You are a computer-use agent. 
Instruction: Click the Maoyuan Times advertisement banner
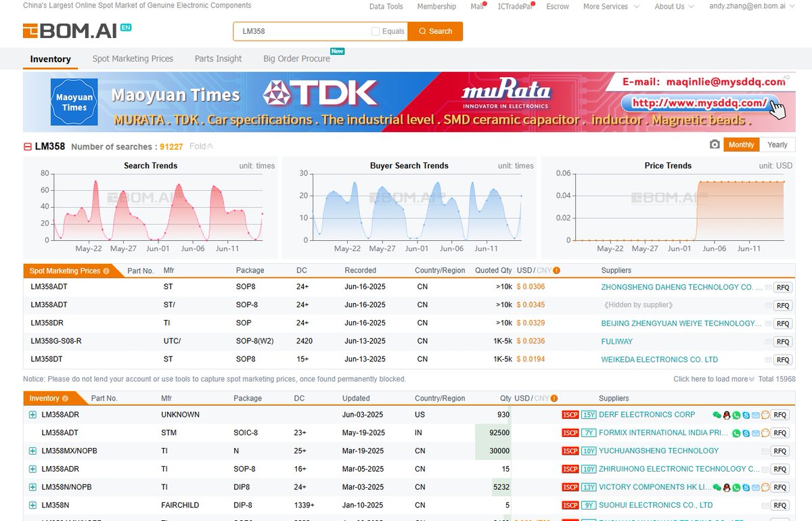(409, 101)
